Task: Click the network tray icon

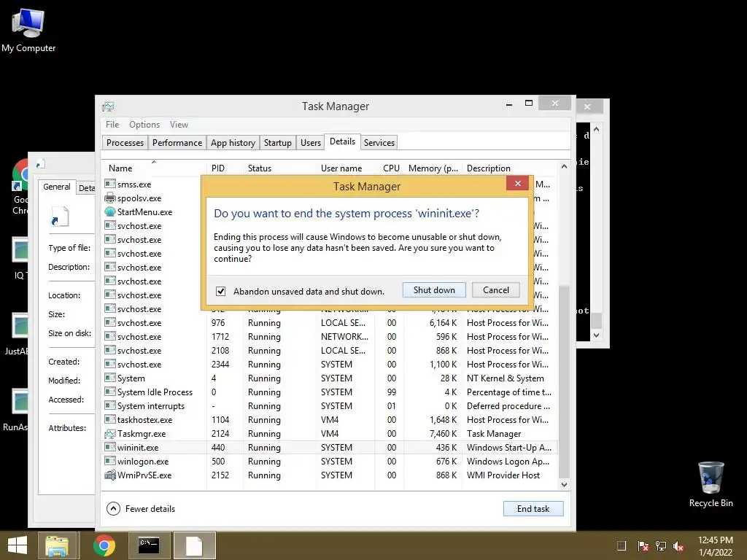Action: [661, 546]
